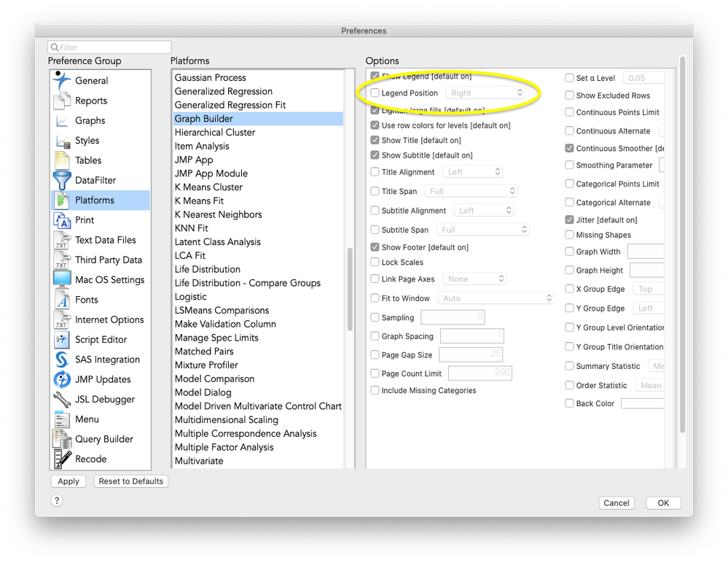Check the Show Excluded Rows option
Viewport: 728px width, 563px height.
[569, 96]
